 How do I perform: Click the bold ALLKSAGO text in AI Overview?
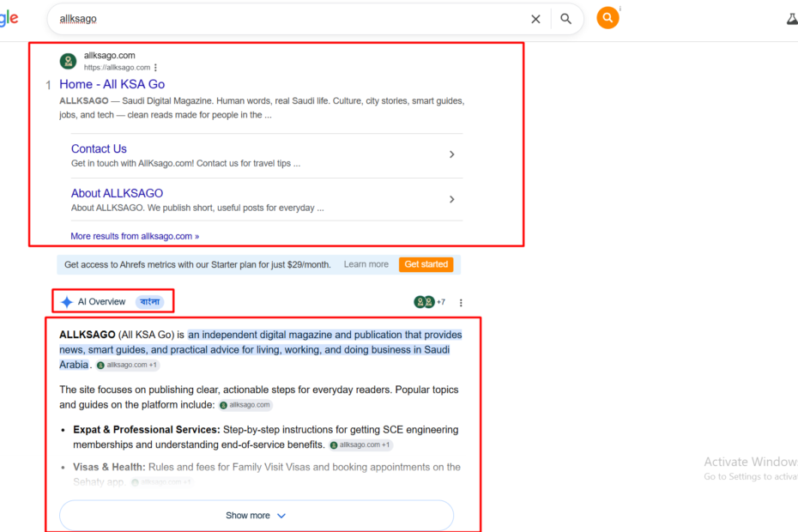point(87,335)
